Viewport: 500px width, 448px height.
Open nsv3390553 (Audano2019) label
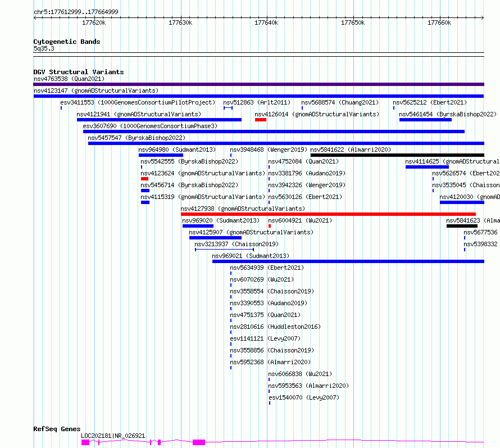pos(269,303)
